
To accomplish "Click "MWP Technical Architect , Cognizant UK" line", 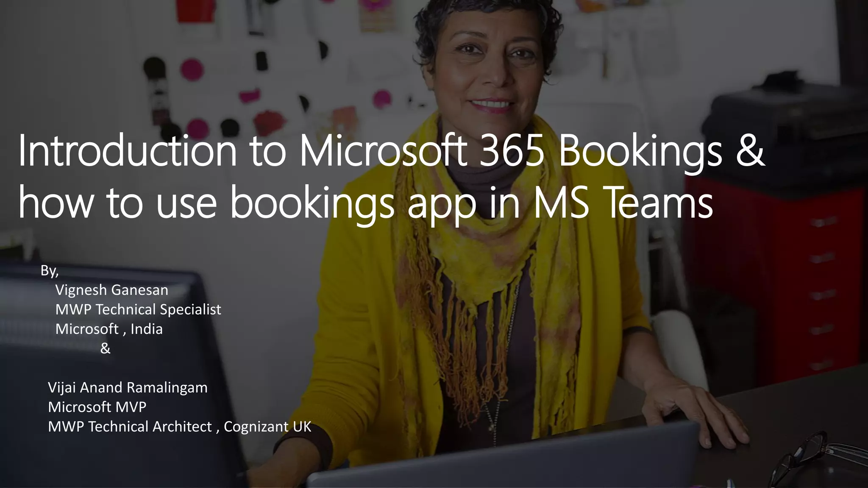I will coord(179,427).
